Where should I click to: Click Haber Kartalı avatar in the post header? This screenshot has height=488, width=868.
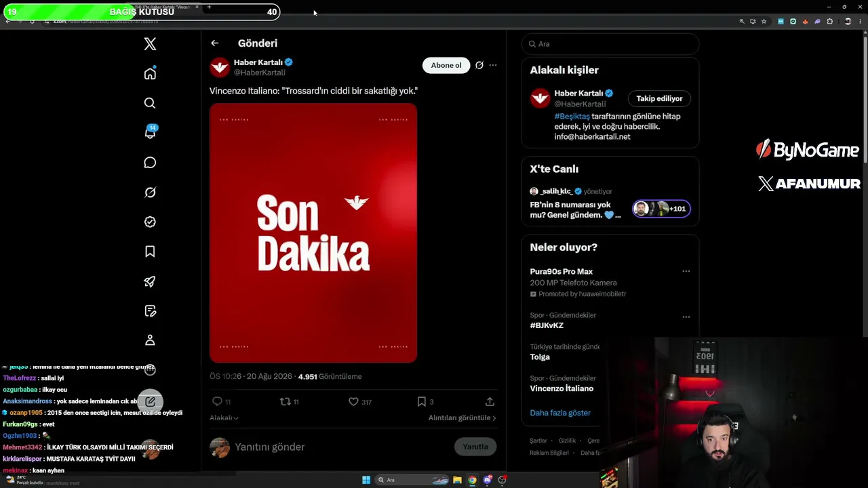[x=220, y=67]
